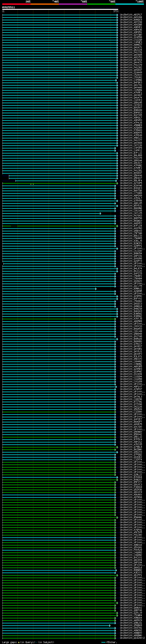Click hit label UniRef100_P38919
Screen dimensions: 146x644
coord(131,487)
